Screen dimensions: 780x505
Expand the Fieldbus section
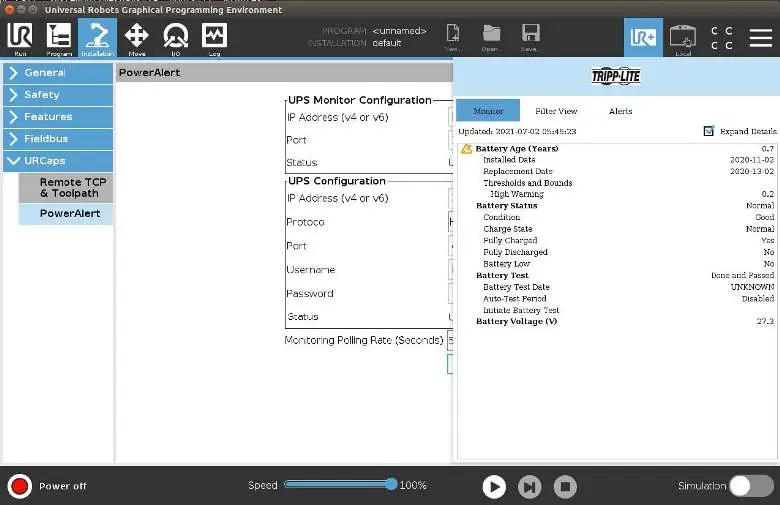coord(58,138)
